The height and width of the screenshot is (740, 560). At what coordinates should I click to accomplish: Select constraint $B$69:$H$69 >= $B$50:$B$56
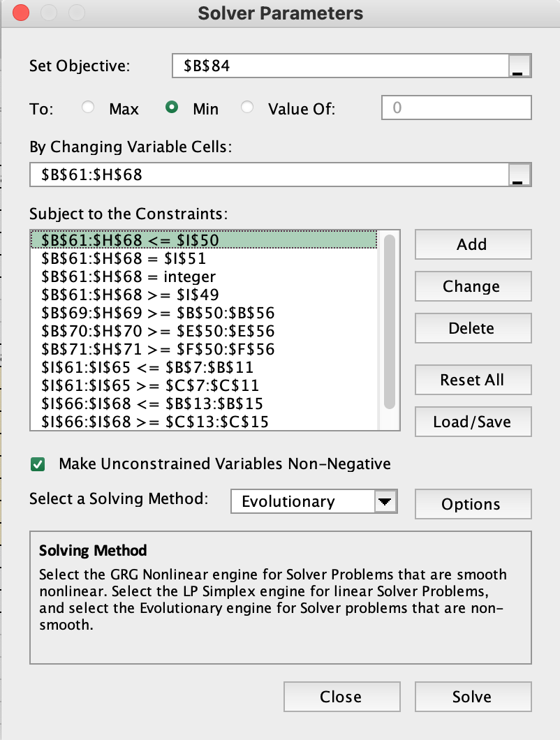(204, 313)
